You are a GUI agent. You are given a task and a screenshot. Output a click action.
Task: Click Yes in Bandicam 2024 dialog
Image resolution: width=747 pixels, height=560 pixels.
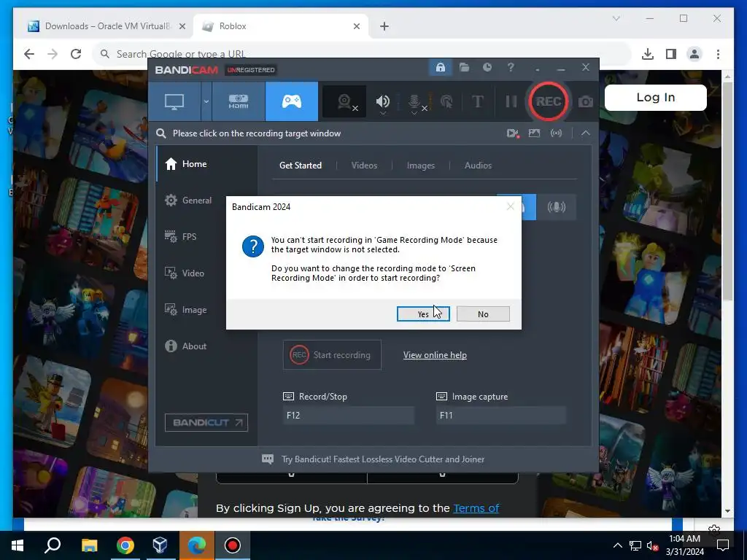(x=423, y=314)
